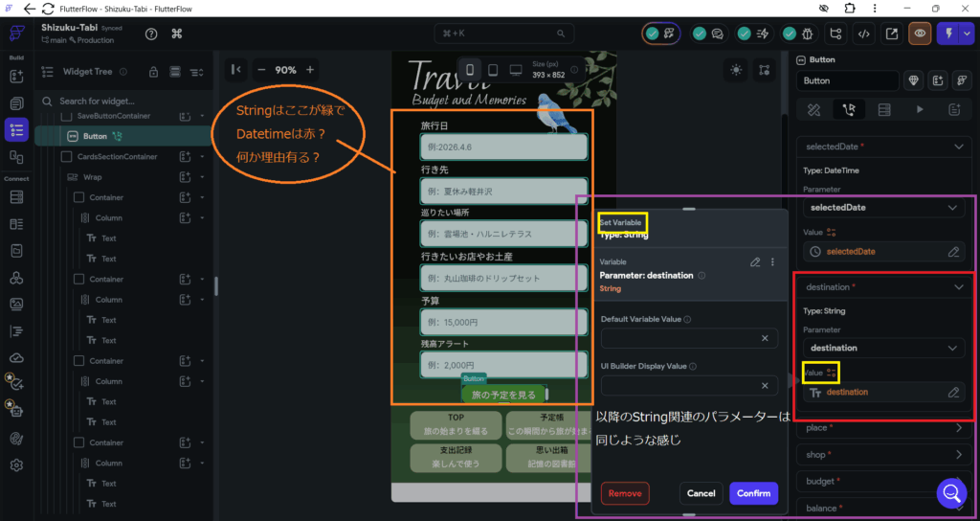Toggle canvas light/dark mode sun icon
Viewport: 980px width, 521px height.
(x=735, y=70)
